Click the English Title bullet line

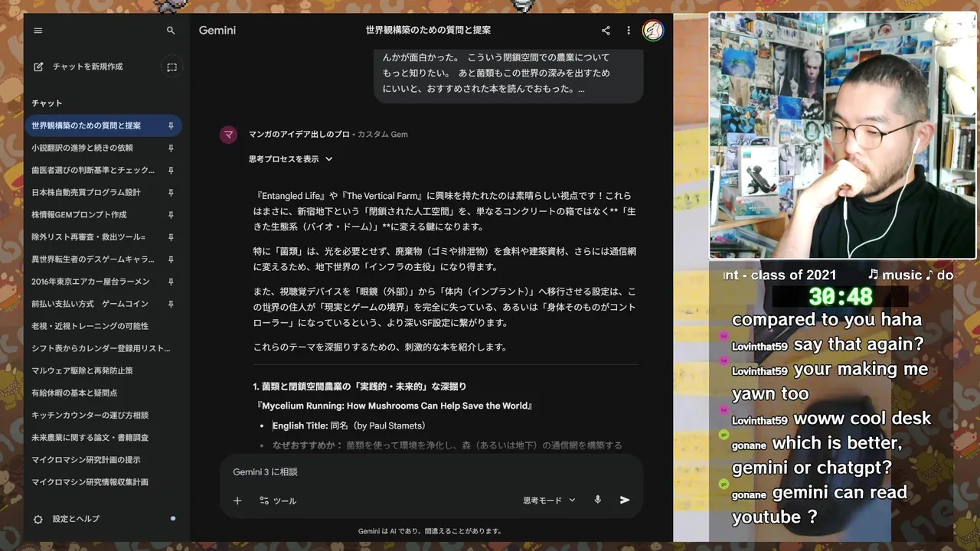point(349,425)
